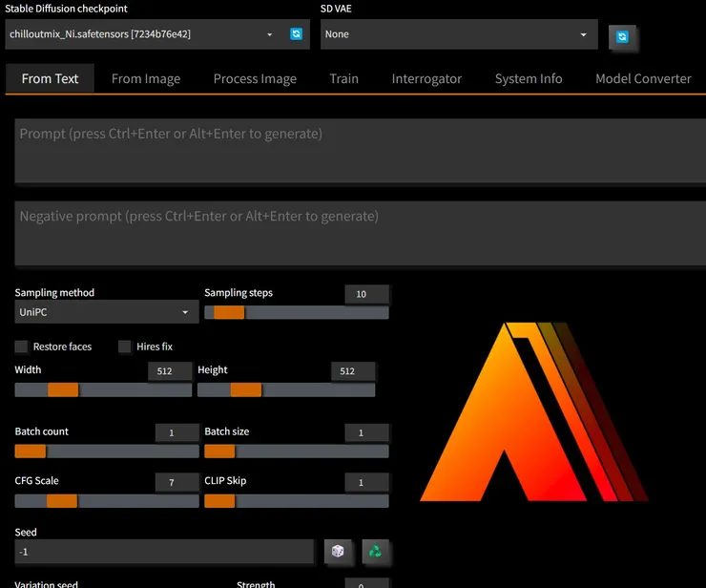Click the CLIP Skip number box
The width and height of the screenshot is (706, 588).
366,482
